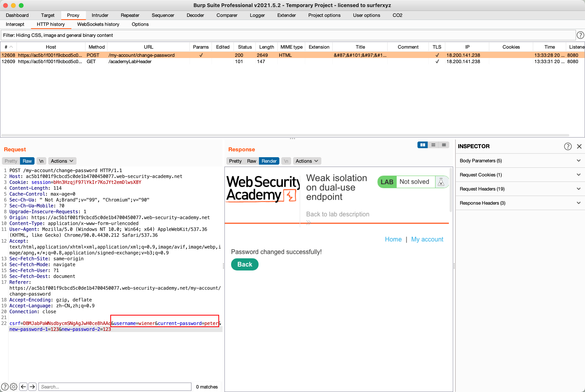The width and height of the screenshot is (585, 392).
Task: Close the Inspector panel
Action: pyautogui.click(x=579, y=146)
